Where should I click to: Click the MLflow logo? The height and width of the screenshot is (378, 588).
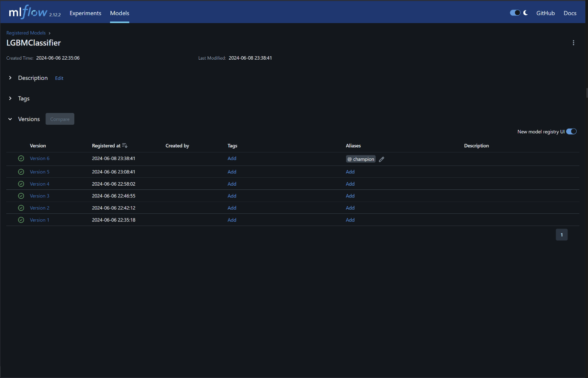[28, 12]
